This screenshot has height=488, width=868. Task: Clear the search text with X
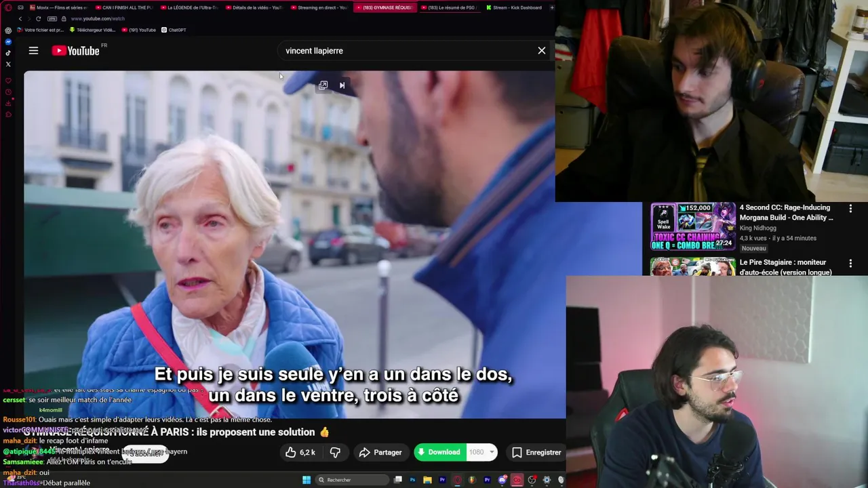[x=541, y=50]
